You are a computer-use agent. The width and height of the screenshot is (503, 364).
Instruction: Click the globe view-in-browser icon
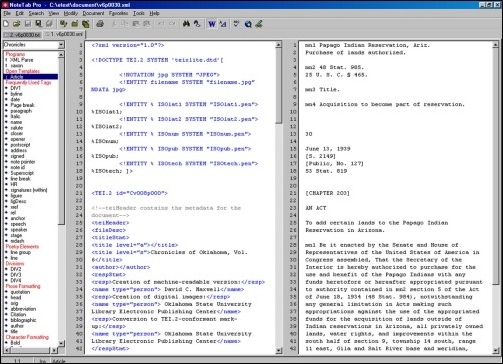(x=248, y=24)
